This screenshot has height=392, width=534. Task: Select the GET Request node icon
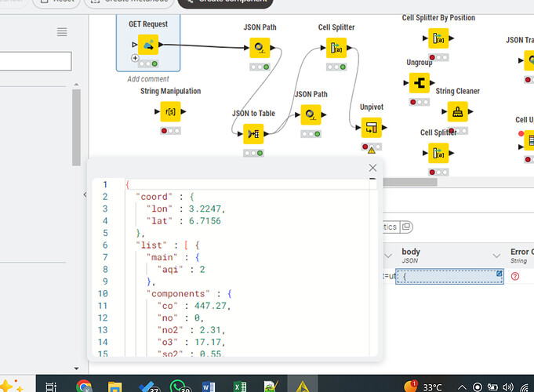click(148, 45)
